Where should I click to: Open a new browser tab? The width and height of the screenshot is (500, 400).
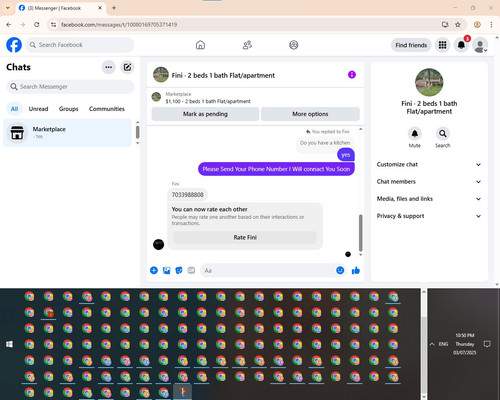pos(114,8)
